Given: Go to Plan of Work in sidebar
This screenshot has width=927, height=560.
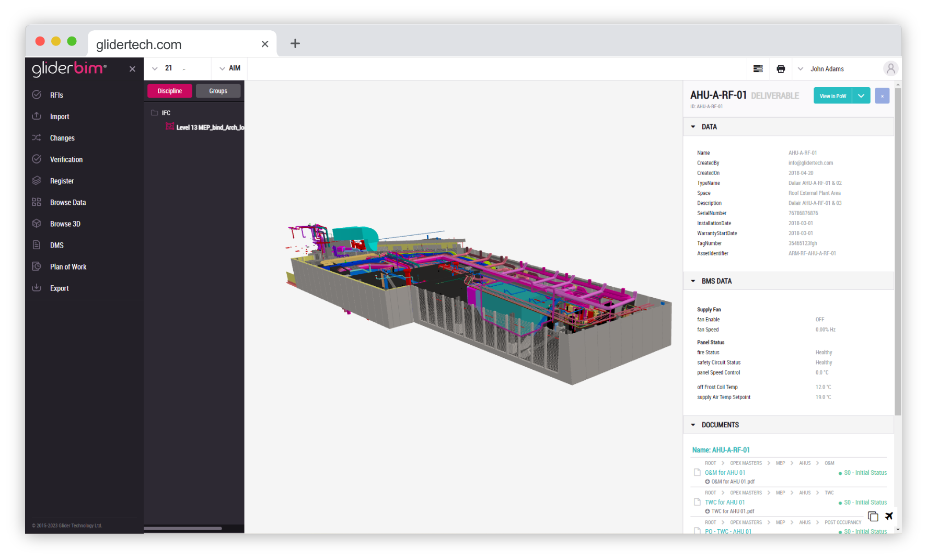Looking at the screenshot, I should click(68, 266).
